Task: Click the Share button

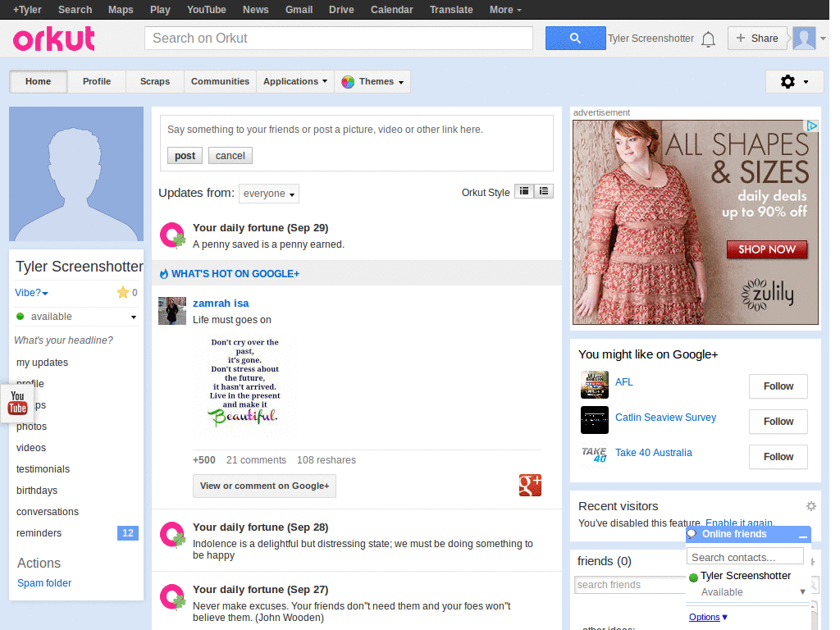Action: tap(757, 38)
